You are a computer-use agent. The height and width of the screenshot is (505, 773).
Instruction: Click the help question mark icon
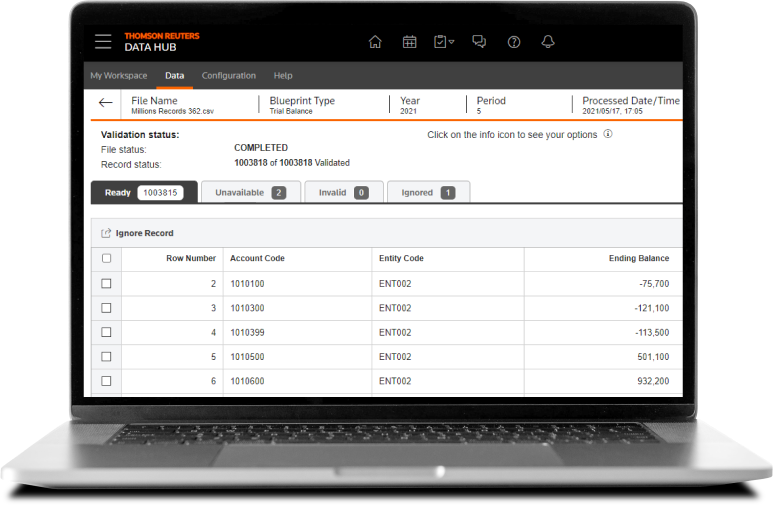(514, 42)
